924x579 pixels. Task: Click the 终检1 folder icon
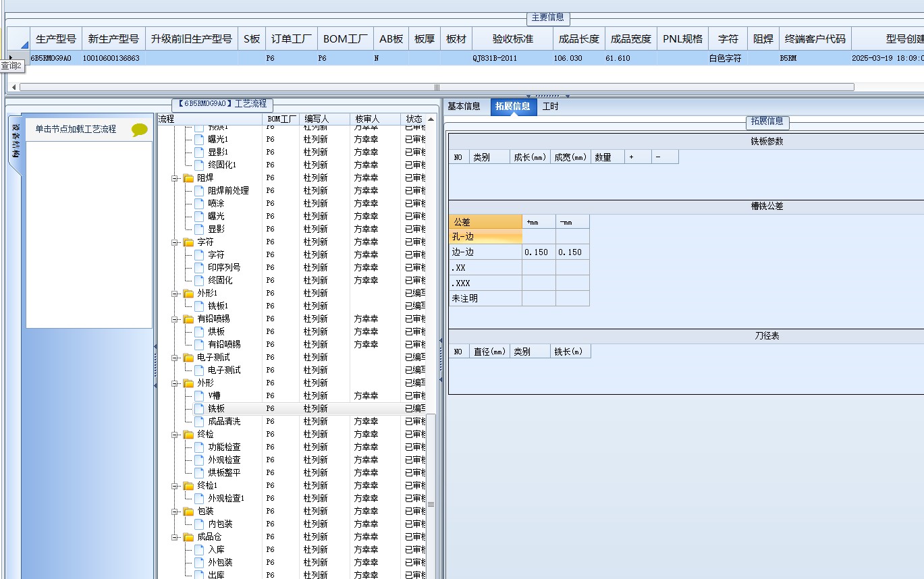coord(189,486)
